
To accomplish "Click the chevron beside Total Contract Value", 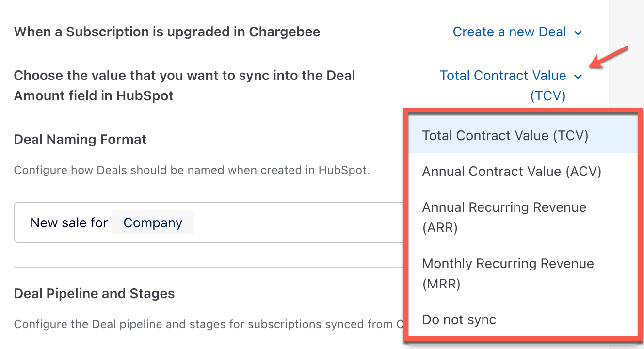I will coord(578,77).
